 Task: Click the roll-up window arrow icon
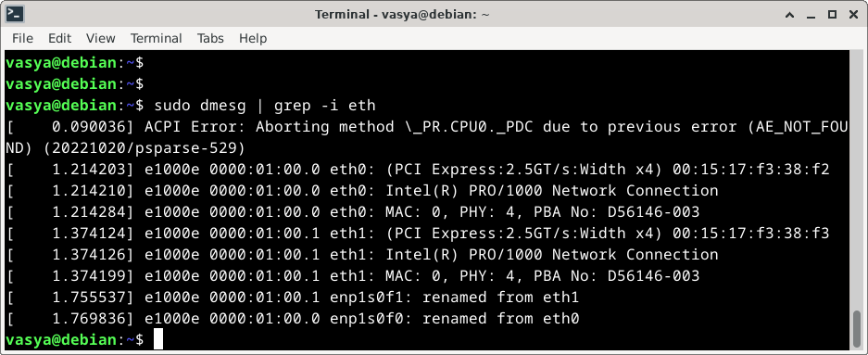(790, 15)
